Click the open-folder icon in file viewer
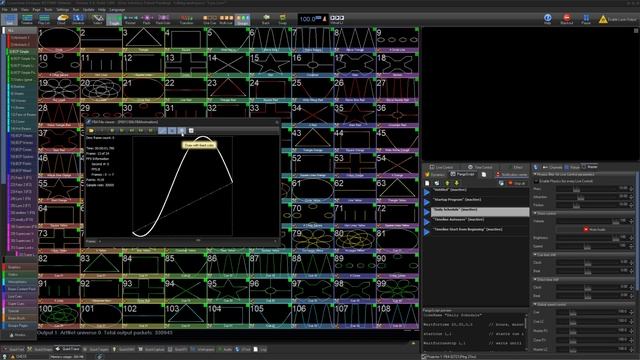640x360 pixels. [91, 131]
